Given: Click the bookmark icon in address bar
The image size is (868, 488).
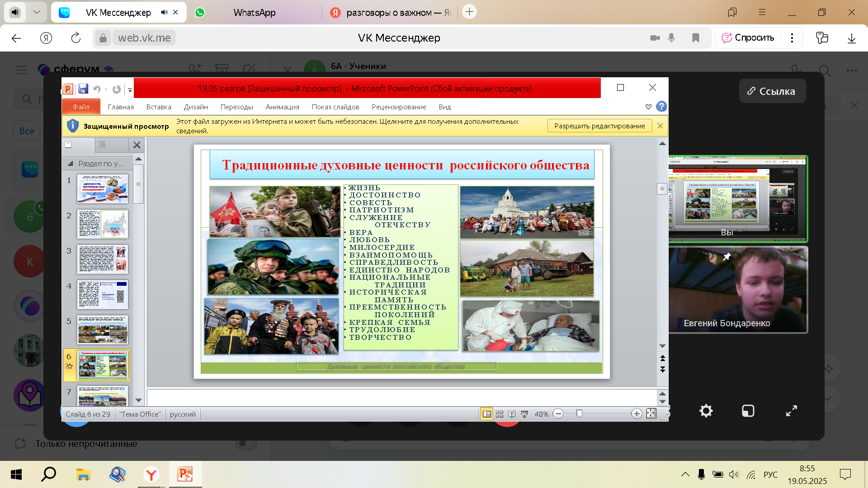Looking at the screenshot, I should click(696, 38).
